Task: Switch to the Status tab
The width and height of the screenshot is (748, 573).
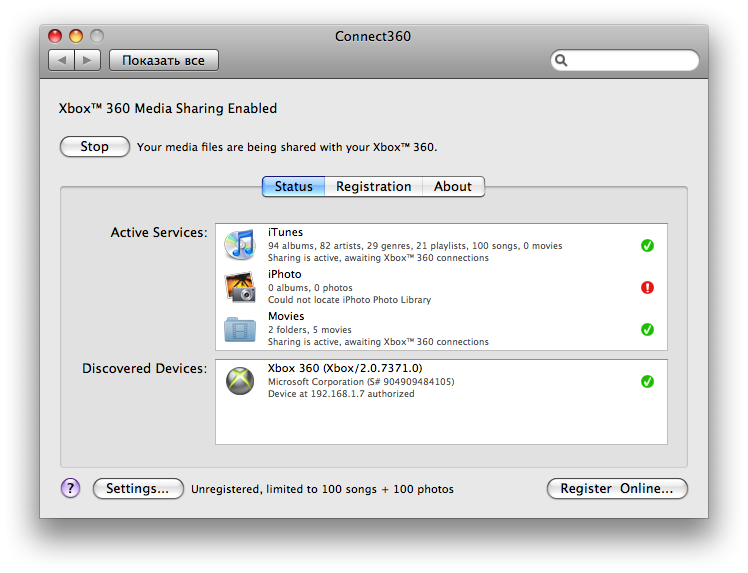Action: 293,187
